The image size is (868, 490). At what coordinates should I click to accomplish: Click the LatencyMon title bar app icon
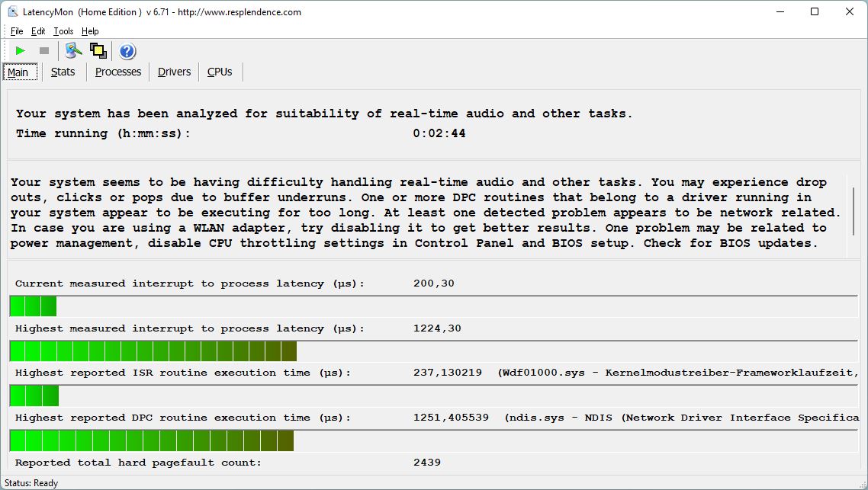tap(13, 11)
